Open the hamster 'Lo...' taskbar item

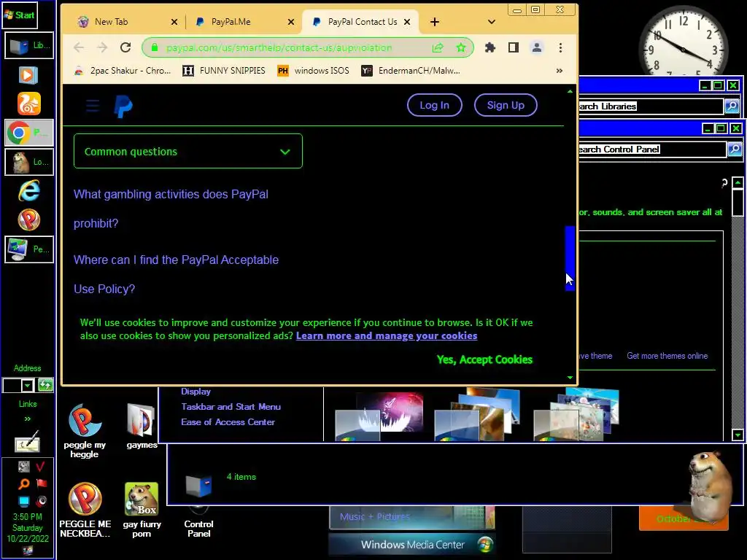pyautogui.click(x=29, y=162)
